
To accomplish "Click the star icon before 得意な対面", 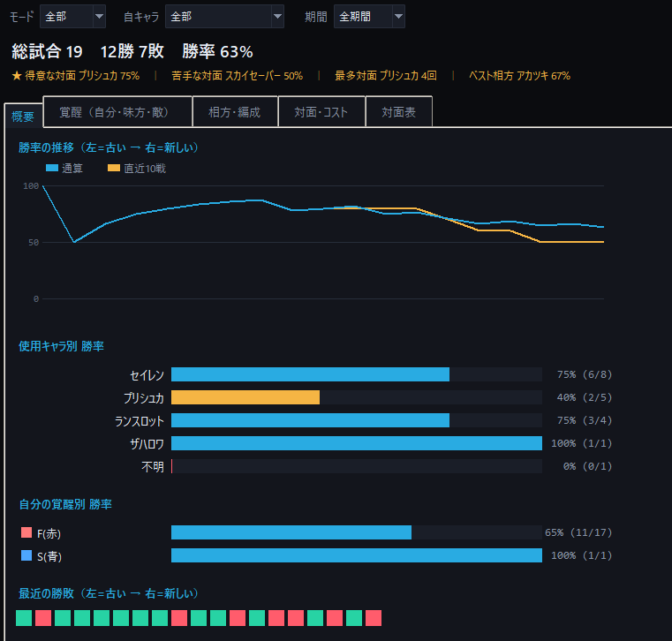I will pyautogui.click(x=16, y=76).
